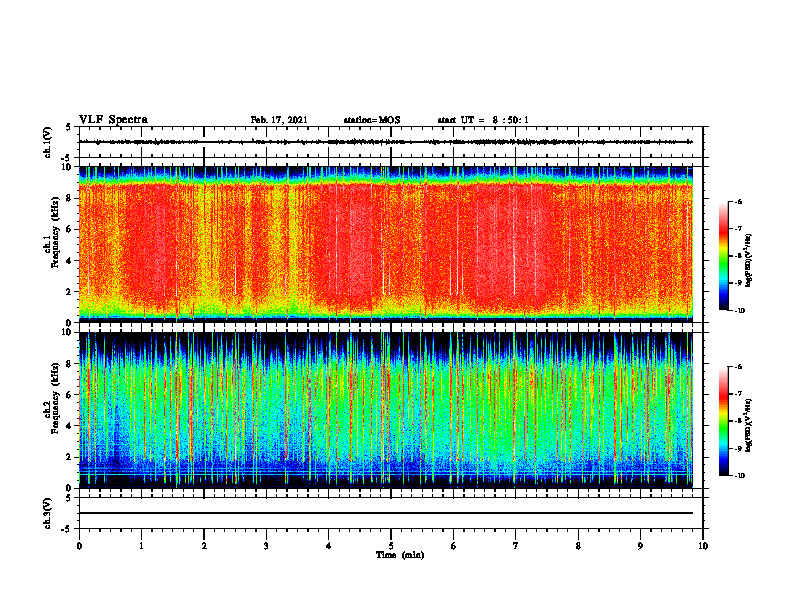This screenshot has width=792, height=612.
Task: Click the time axis tick label "1"
Action: coord(141,546)
